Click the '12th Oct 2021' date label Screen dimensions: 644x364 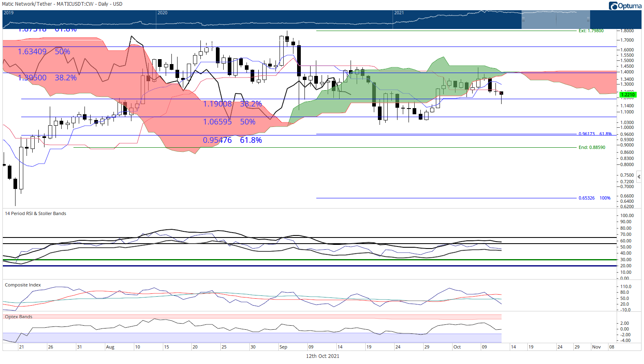coord(322,356)
